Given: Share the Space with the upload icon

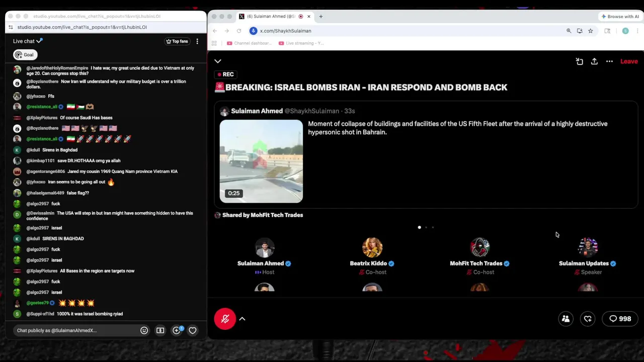Looking at the screenshot, I should point(594,61).
